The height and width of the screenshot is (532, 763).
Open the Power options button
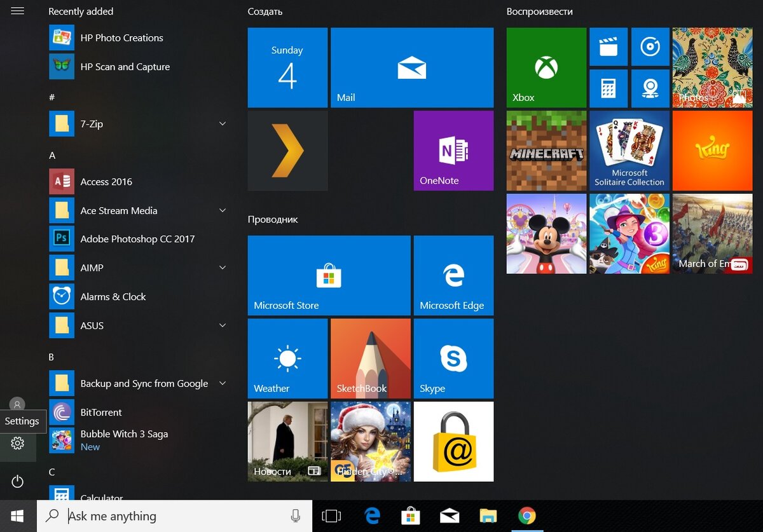point(17,482)
